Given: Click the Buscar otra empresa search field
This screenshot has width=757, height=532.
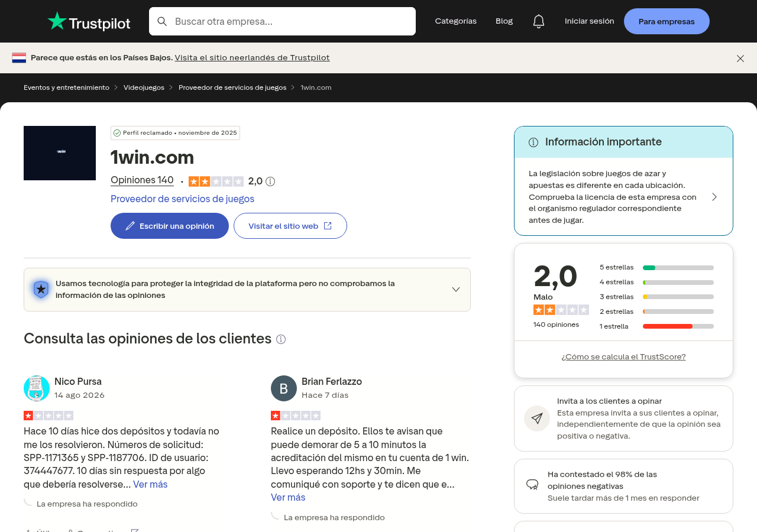Looking at the screenshot, I should pyautogui.click(x=282, y=21).
